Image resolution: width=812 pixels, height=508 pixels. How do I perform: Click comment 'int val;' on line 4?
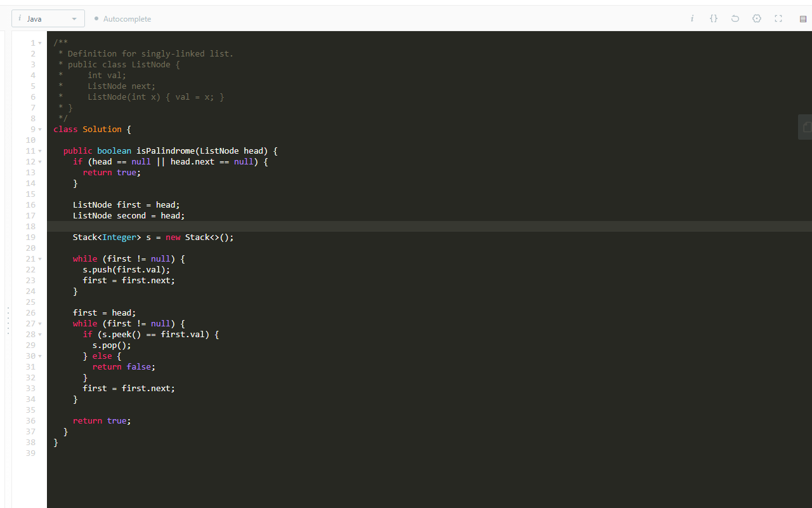(x=107, y=75)
